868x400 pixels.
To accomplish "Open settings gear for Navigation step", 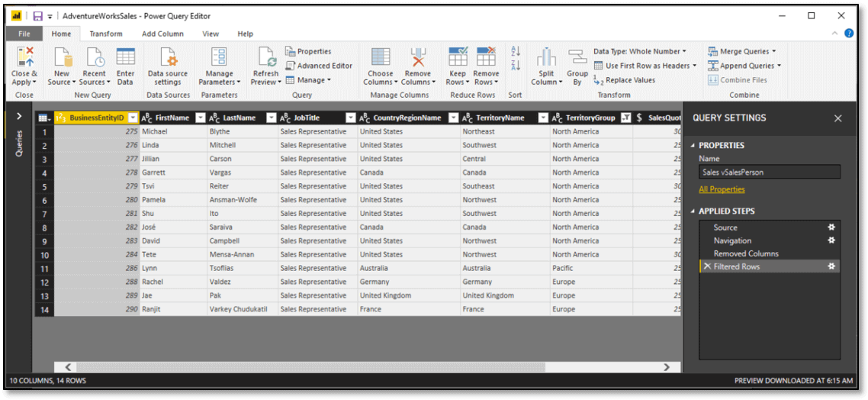I will (x=831, y=240).
